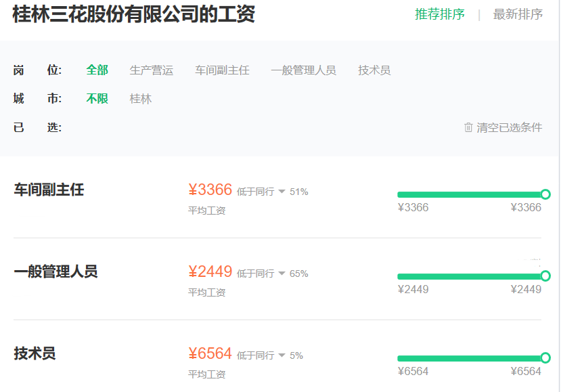Click the down arrow next to 51%

282,192
